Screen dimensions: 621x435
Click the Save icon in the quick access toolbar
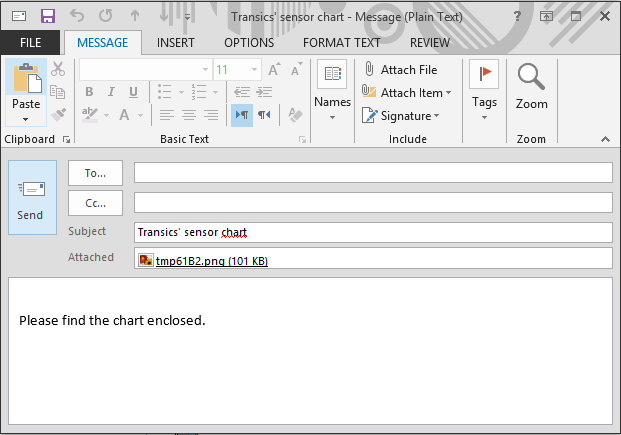[48, 16]
